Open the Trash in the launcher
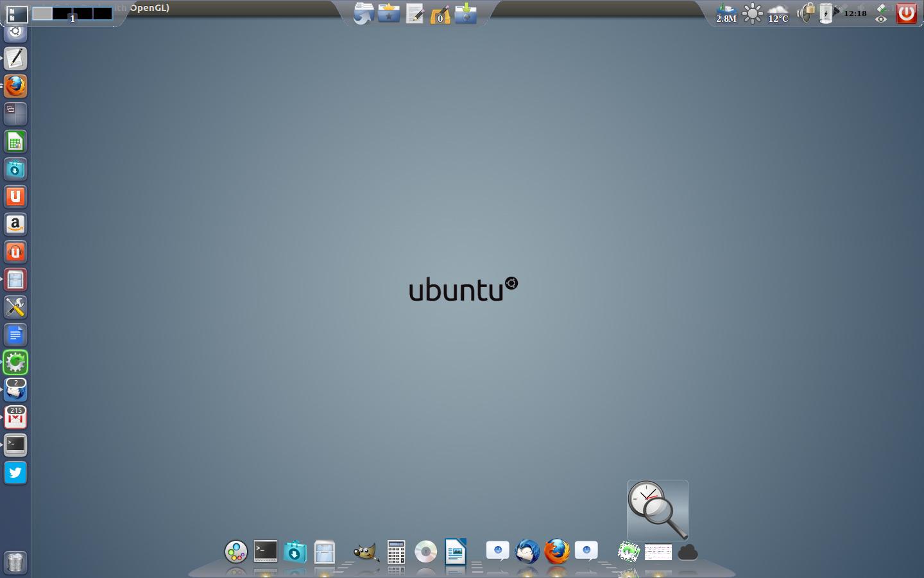The height and width of the screenshot is (578, 924). 15,562
